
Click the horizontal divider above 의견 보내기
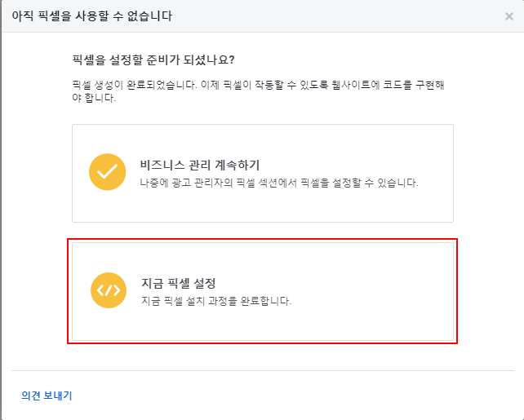point(261,371)
